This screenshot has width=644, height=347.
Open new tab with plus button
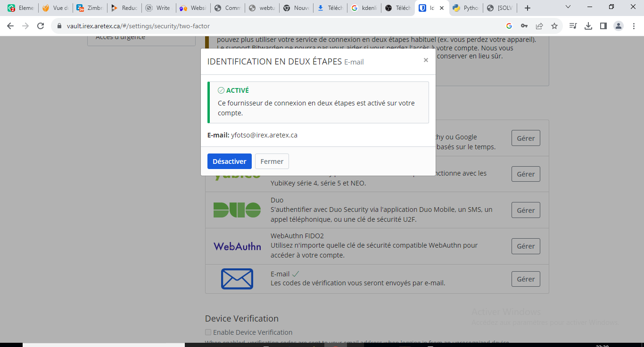pyautogui.click(x=528, y=8)
